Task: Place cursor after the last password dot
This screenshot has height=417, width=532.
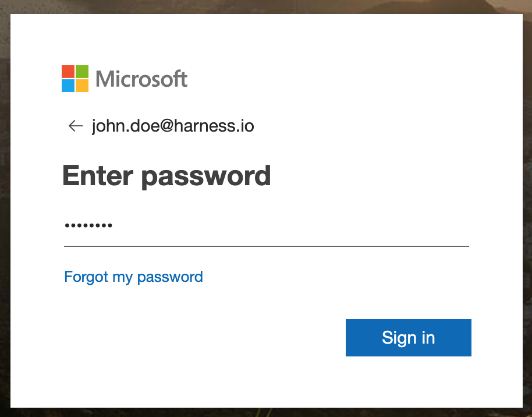Action: [113, 225]
